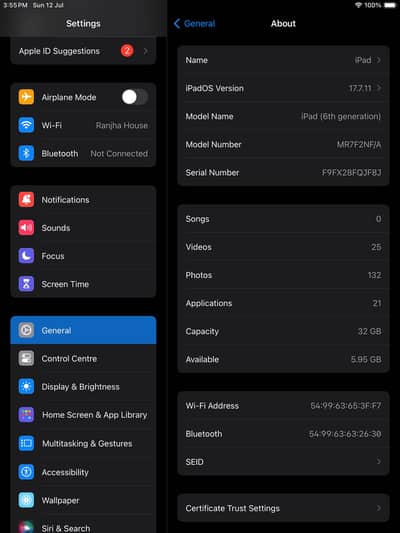Tap the Notifications bell icon

pos(26,200)
